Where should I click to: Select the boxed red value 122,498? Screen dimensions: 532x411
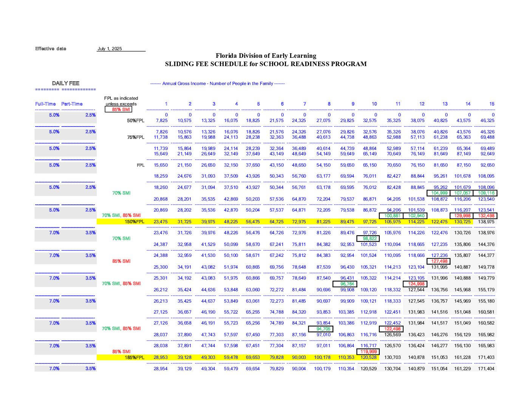(392, 329)
